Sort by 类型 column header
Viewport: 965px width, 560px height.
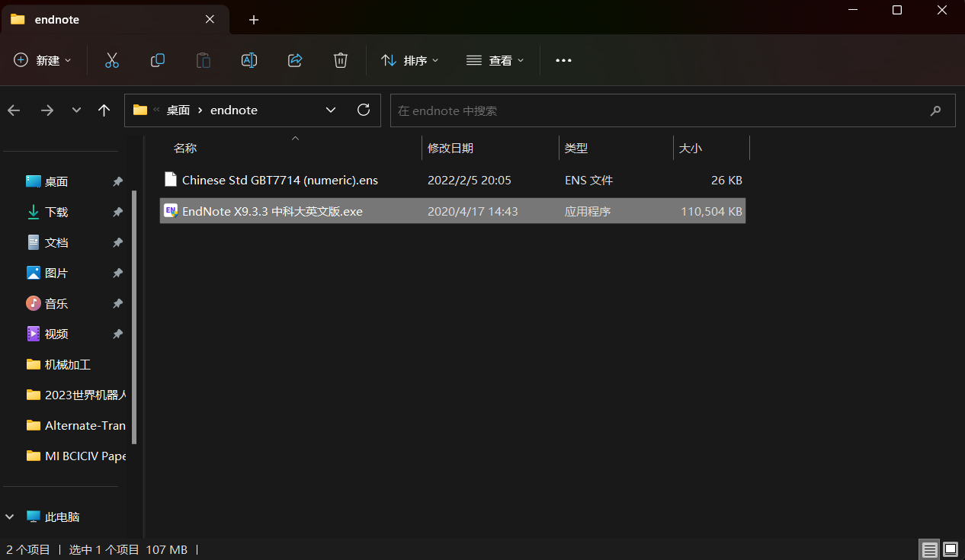pyautogui.click(x=576, y=149)
